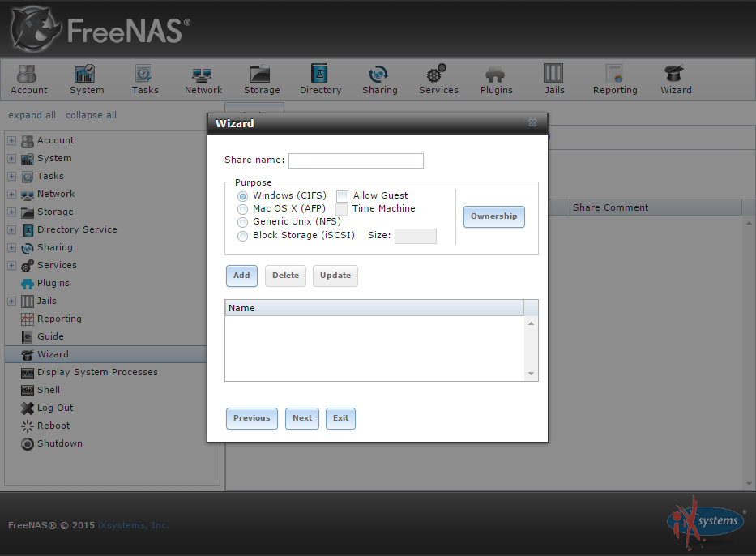Image resolution: width=756 pixels, height=556 pixels.
Task: Select Windows (CIFS) purpose radio button
Action: pyautogui.click(x=242, y=196)
